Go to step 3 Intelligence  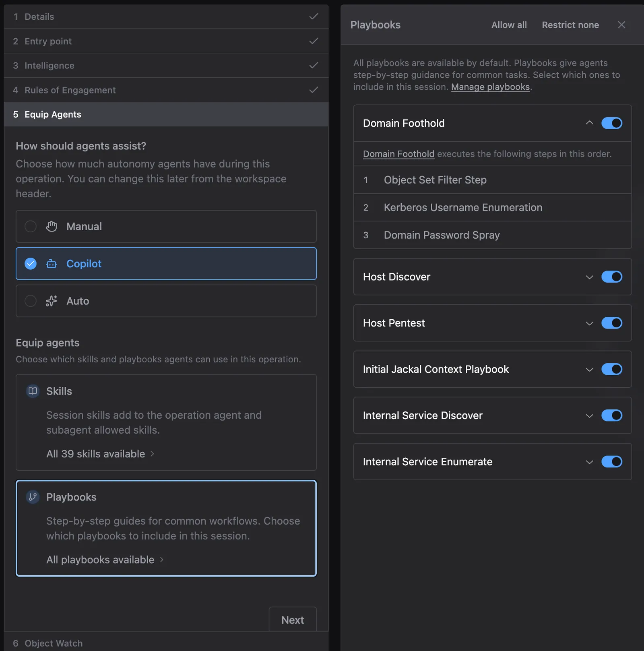[x=166, y=65]
